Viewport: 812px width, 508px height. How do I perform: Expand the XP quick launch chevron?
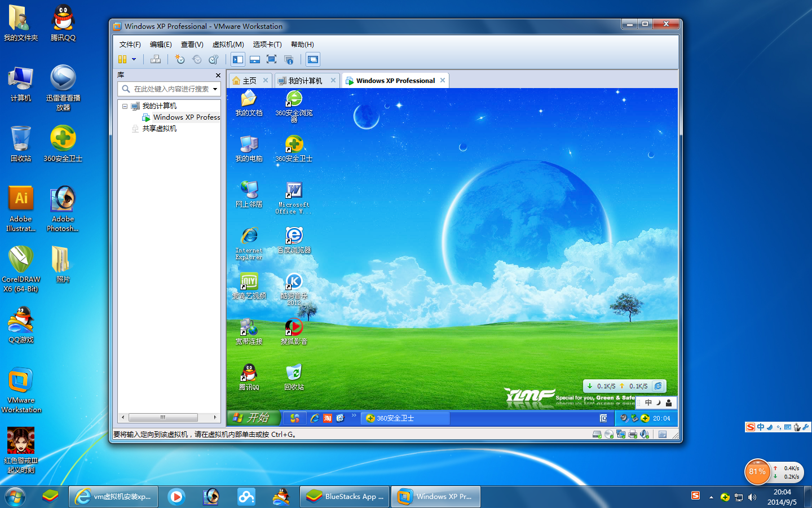click(354, 416)
